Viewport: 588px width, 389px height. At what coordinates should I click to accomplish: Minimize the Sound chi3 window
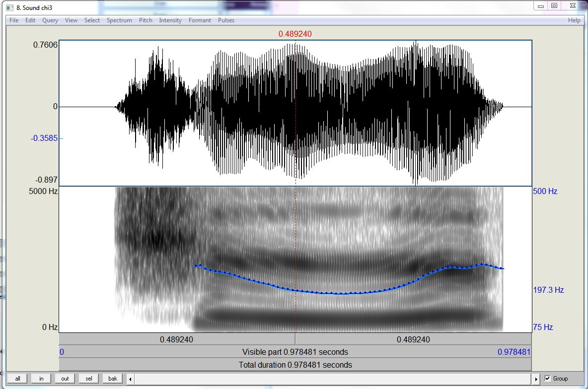(x=541, y=6)
